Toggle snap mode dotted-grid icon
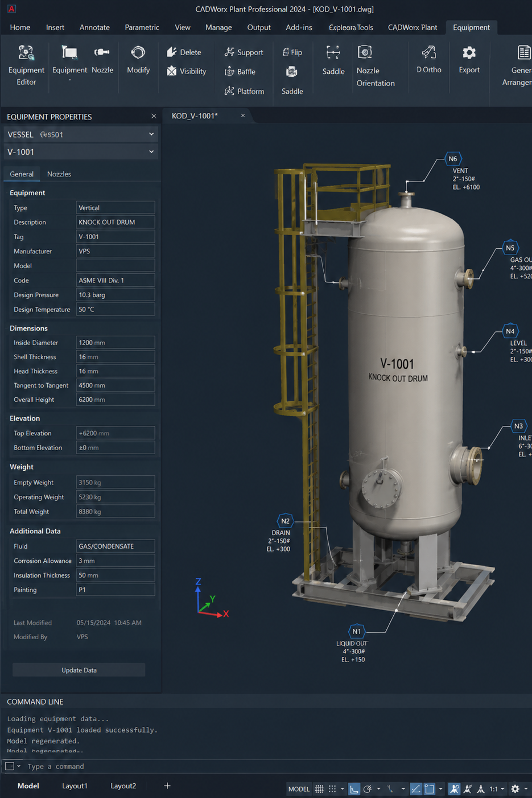Screen dimensions: 532x798 332,789
